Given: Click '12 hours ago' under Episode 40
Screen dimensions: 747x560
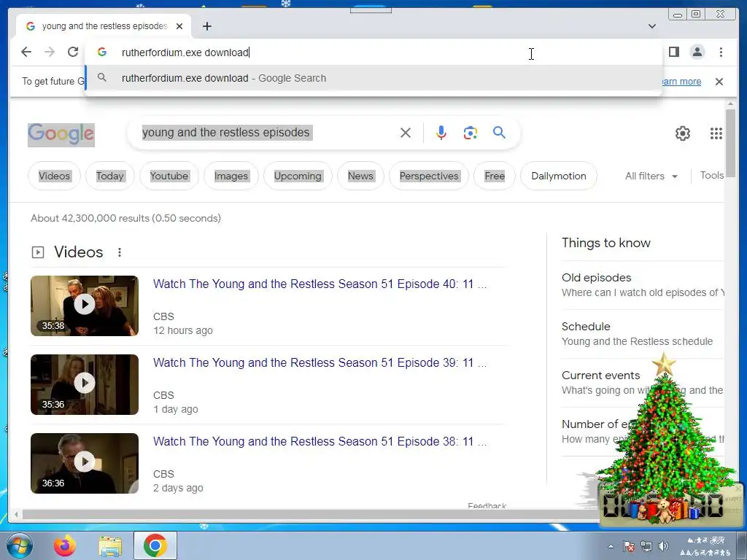Looking at the screenshot, I should (183, 330).
